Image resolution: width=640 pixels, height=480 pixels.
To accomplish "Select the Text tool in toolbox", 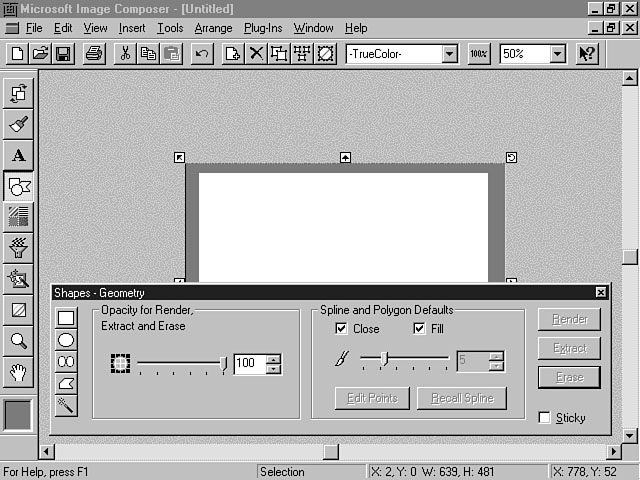I will [19, 155].
